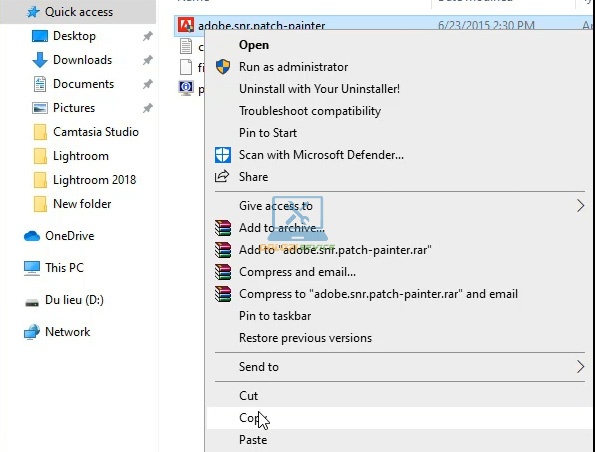Image resolution: width=595 pixels, height=452 pixels.
Task: Click the shield icon beside Run as administrator
Action: [223, 67]
